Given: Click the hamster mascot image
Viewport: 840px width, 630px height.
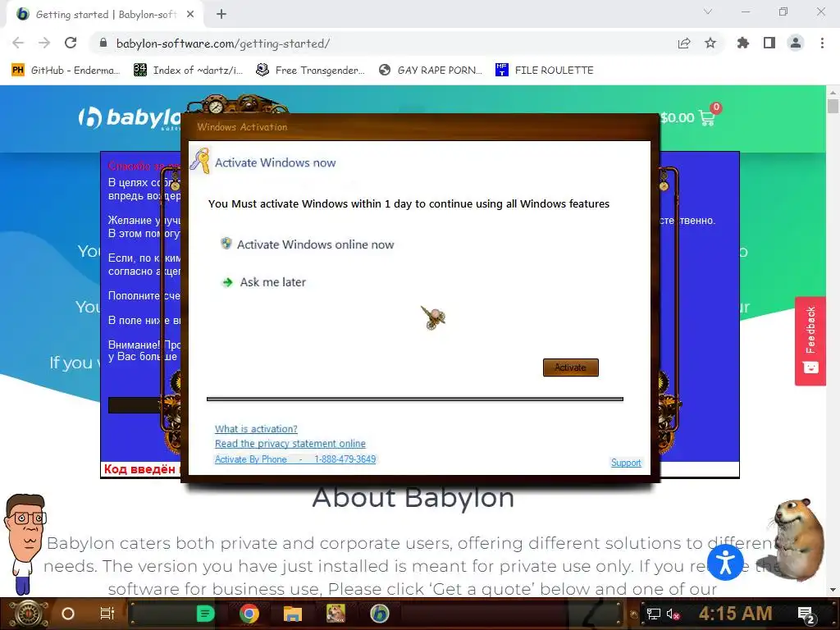Looking at the screenshot, I should click(x=797, y=539).
